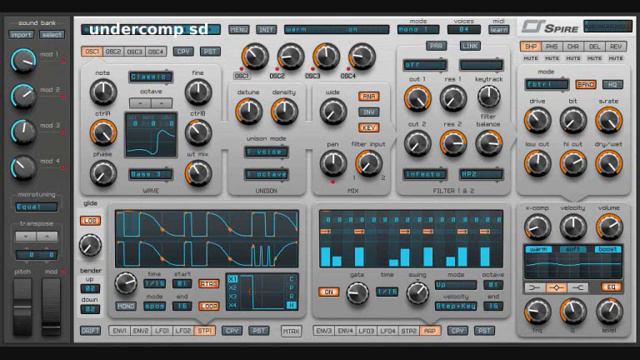
Task: Switch to the DEL effect tab
Action: [x=594, y=47]
